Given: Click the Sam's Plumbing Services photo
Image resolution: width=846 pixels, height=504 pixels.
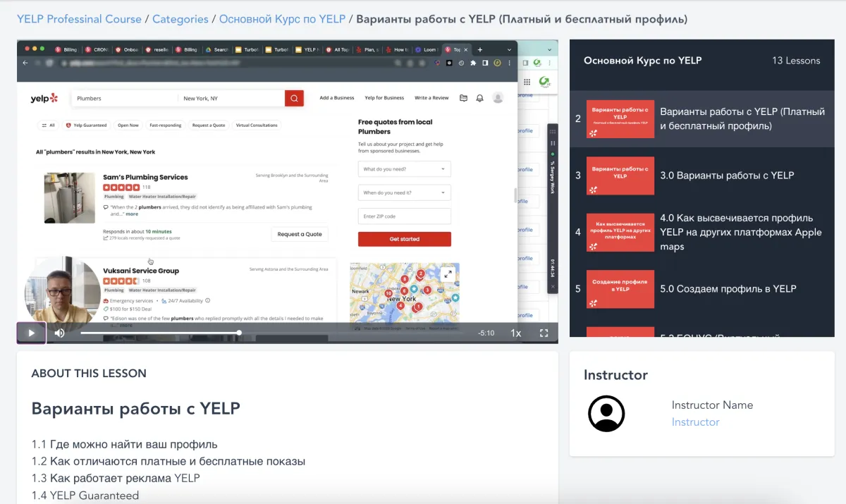Looking at the screenshot, I should (x=69, y=198).
